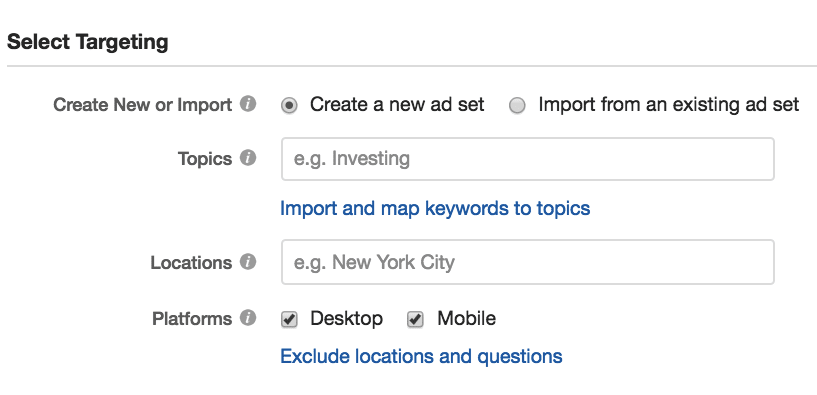This screenshot has height=395, width=817.
Task: Toggle the Mobile platform checkbox
Action: (415, 319)
